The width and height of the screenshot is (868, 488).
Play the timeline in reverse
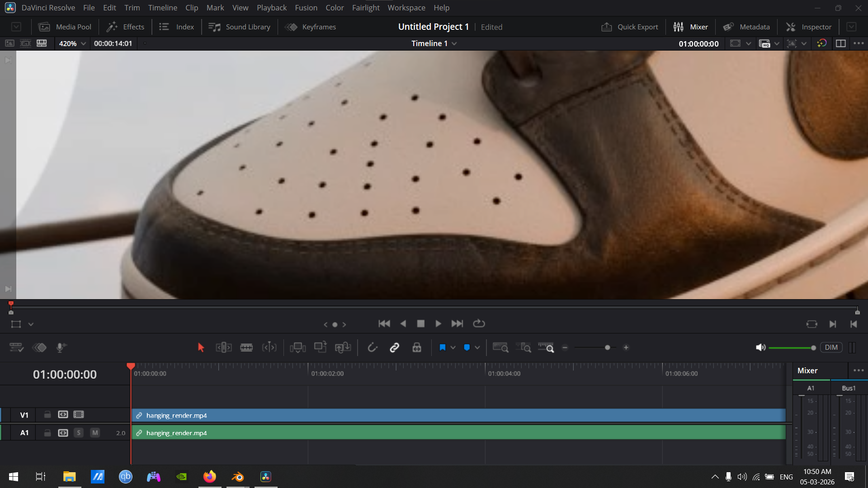(403, 324)
